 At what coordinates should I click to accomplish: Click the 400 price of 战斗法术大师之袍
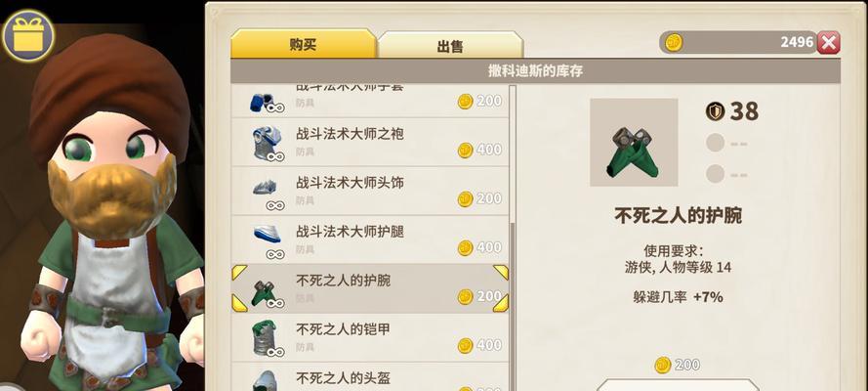[x=479, y=150]
